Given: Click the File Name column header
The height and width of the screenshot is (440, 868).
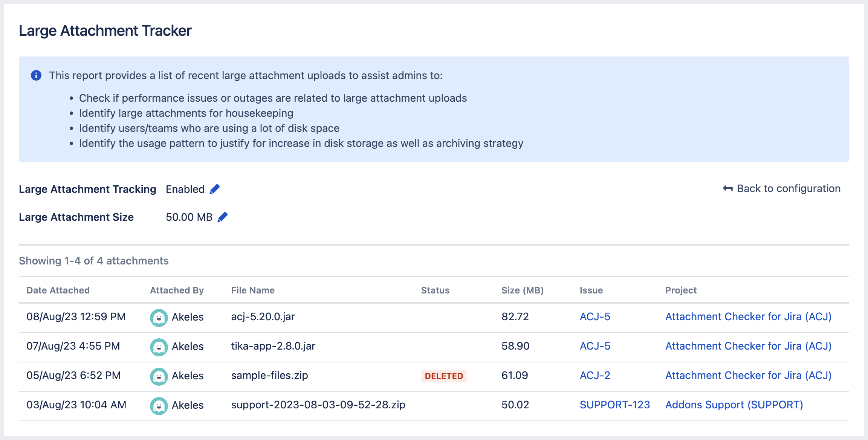Looking at the screenshot, I should point(253,290).
